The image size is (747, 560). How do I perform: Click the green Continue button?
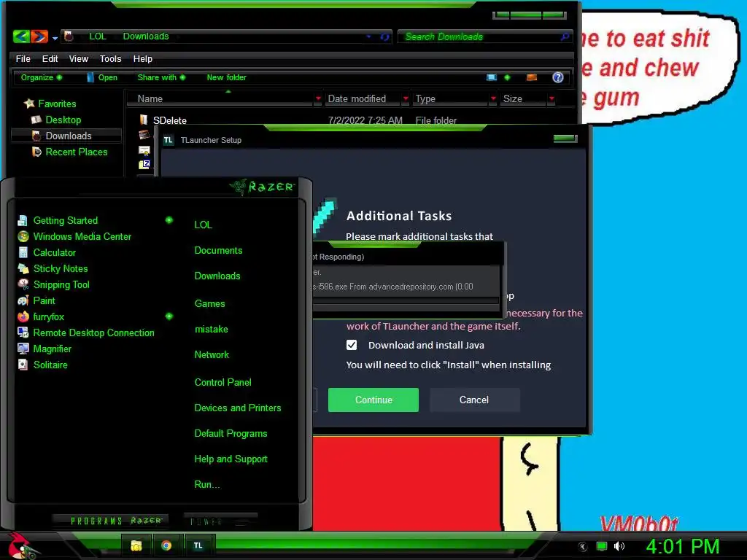point(373,400)
